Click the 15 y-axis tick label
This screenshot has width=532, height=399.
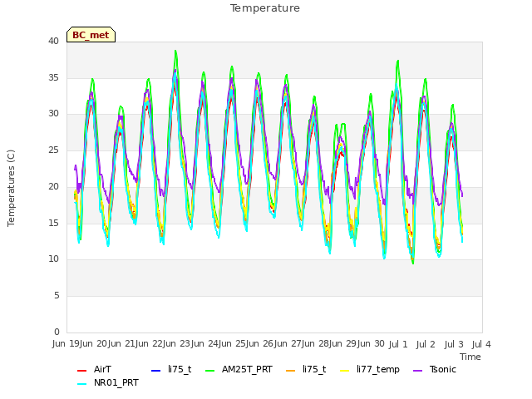[53, 224]
